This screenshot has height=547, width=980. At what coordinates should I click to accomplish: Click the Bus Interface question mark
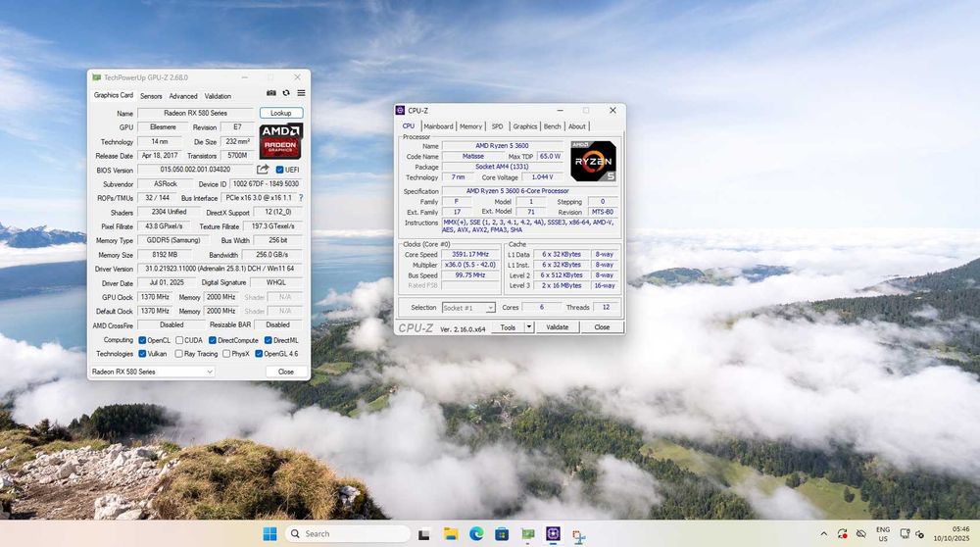pyautogui.click(x=301, y=198)
